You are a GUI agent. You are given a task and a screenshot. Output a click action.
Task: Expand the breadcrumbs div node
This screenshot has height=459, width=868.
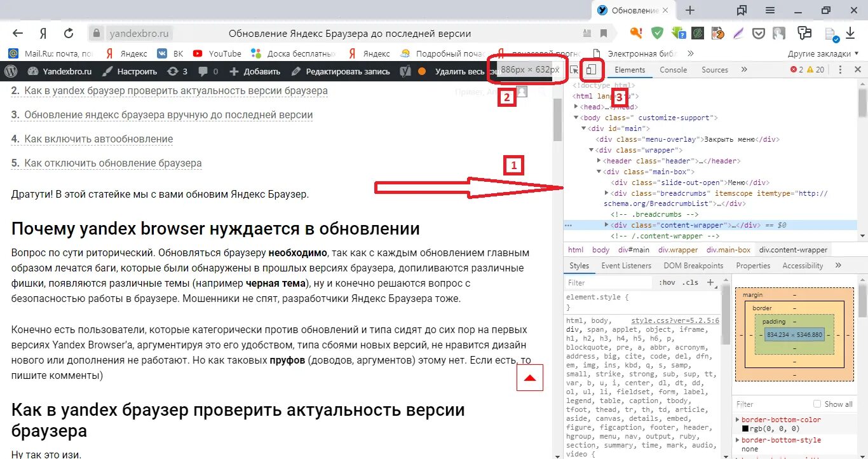coord(606,193)
